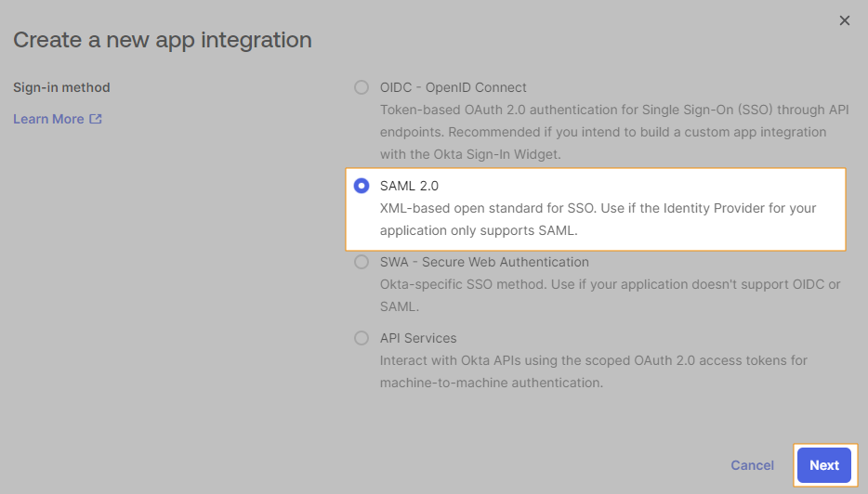The height and width of the screenshot is (494, 868).
Task: Select the OIDC - OpenID Connect radio button
Action: pyautogui.click(x=362, y=87)
